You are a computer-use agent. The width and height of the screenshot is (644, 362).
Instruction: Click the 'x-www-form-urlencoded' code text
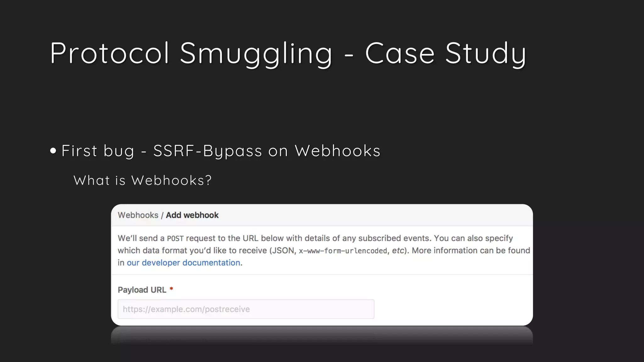click(x=343, y=251)
